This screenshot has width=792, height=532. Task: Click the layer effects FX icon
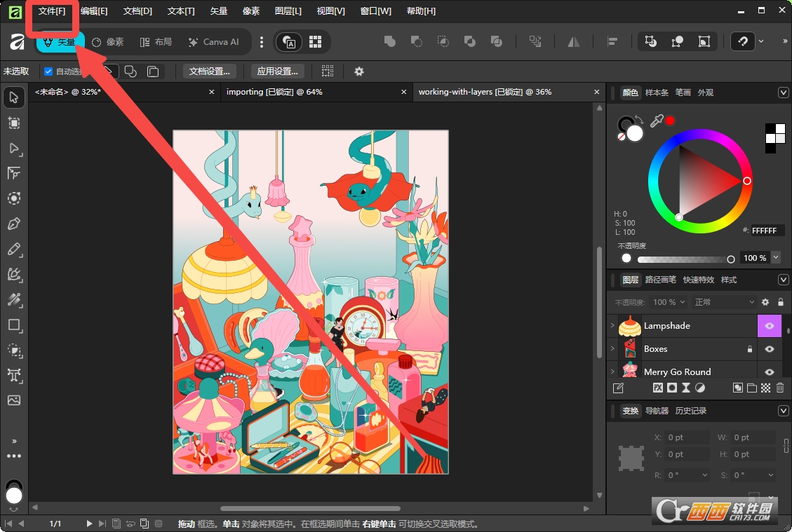(657, 388)
